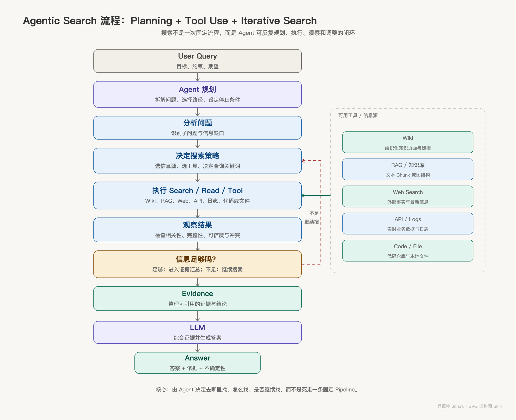The height and width of the screenshot is (420, 516).
Task: Select text 拆解问题、选择路径、设定停止条件
Action: pyautogui.click(x=197, y=100)
